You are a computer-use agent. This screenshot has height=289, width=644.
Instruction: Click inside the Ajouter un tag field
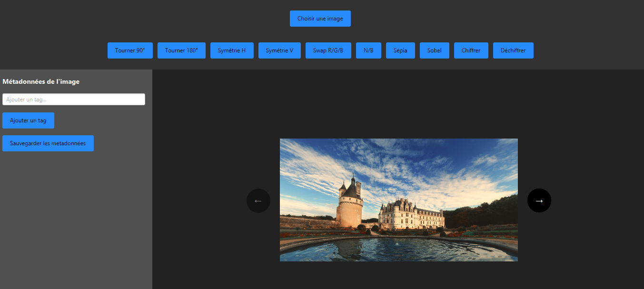[x=74, y=99]
